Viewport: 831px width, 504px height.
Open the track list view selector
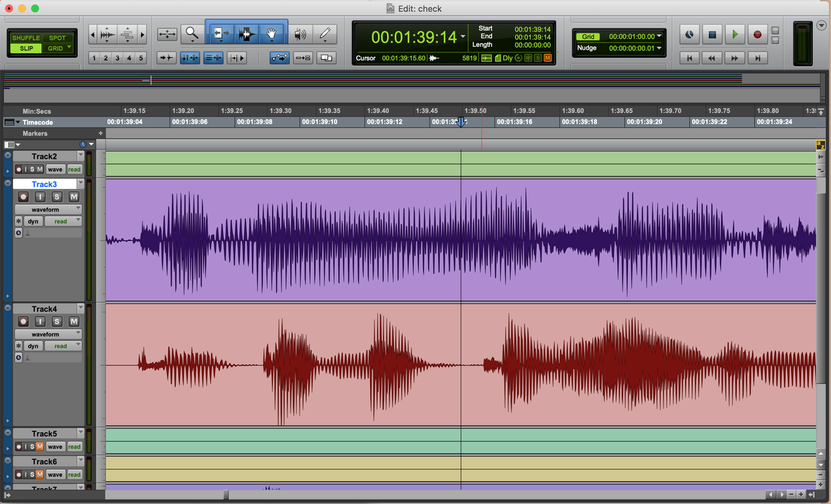[12, 144]
